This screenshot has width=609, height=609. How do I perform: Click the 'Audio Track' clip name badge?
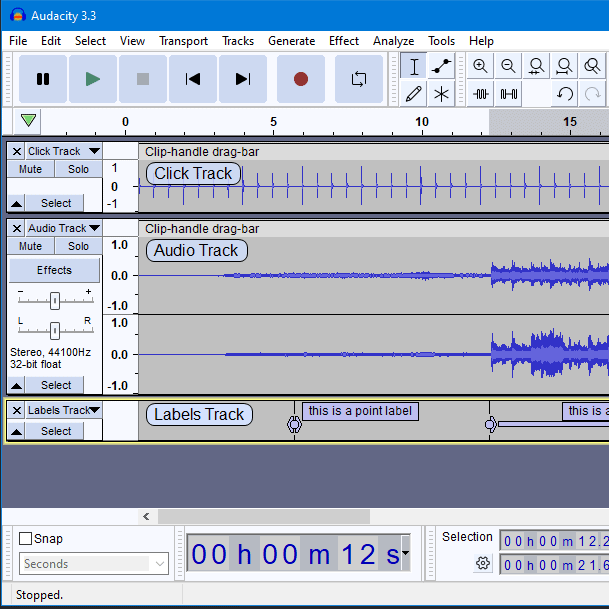point(196,250)
